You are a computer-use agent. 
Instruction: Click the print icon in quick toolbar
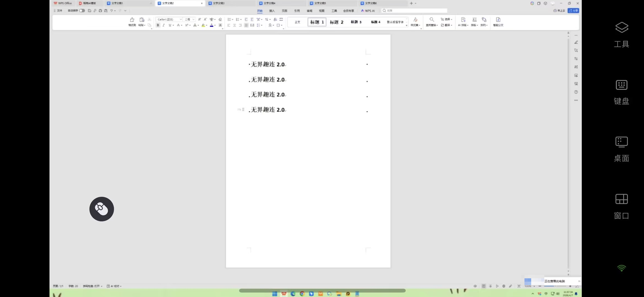point(100,11)
